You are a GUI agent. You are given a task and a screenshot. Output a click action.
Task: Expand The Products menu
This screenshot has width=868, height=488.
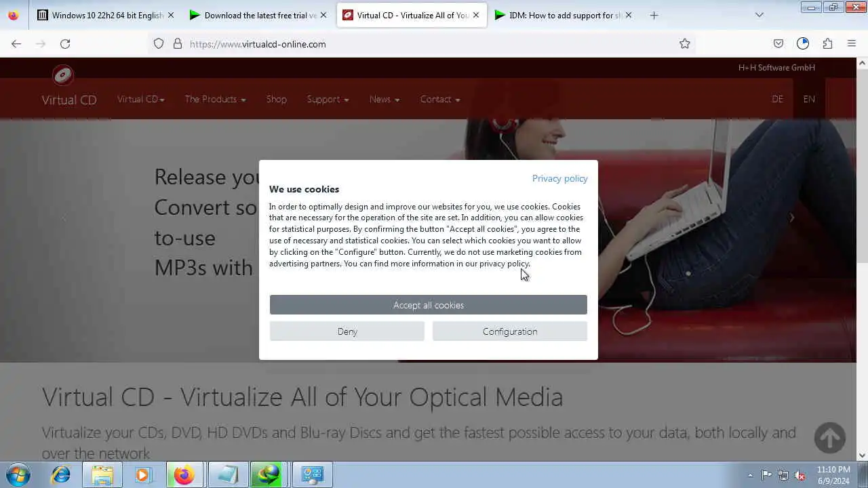(215, 99)
